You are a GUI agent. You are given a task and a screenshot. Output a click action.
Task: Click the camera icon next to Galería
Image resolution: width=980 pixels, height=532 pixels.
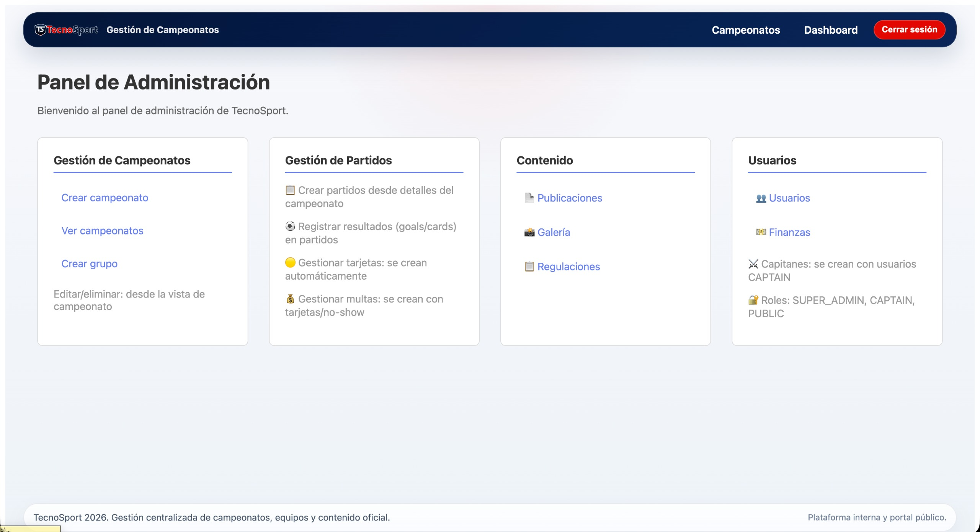tap(529, 232)
